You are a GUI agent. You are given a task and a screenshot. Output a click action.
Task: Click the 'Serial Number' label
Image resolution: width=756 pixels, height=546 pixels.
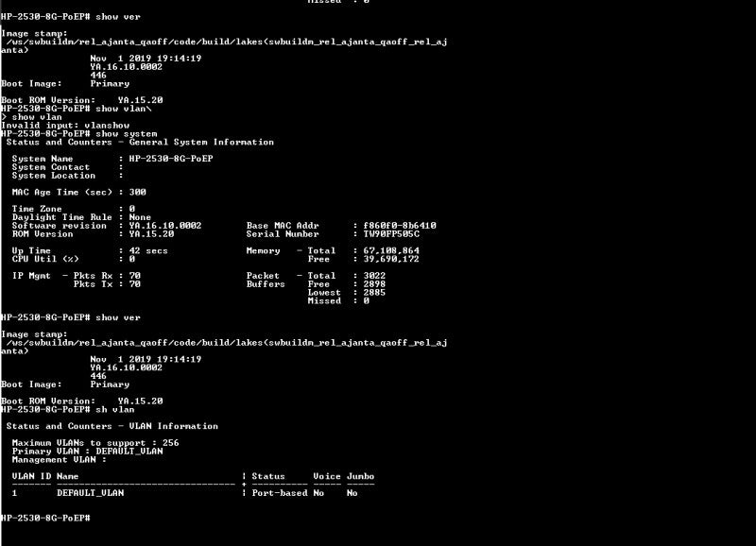pos(283,234)
